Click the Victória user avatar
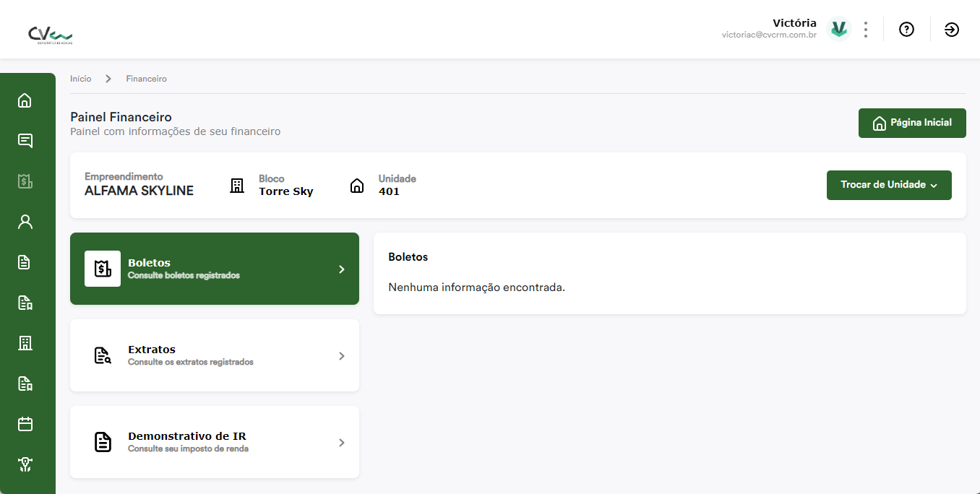This screenshot has width=980, height=494. click(838, 29)
